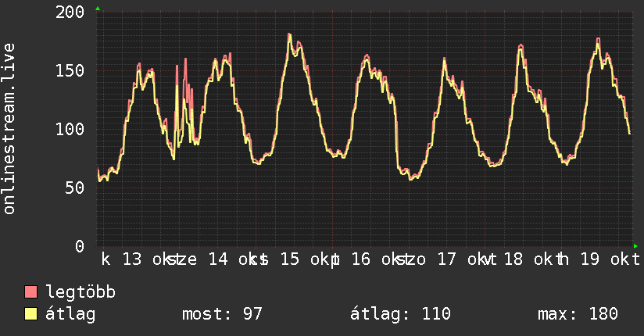The height and width of the screenshot is (336, 644).
Task: Click the onlinestream.live vertical axis title
Action: pyautogui.click(x=9, y=129)
